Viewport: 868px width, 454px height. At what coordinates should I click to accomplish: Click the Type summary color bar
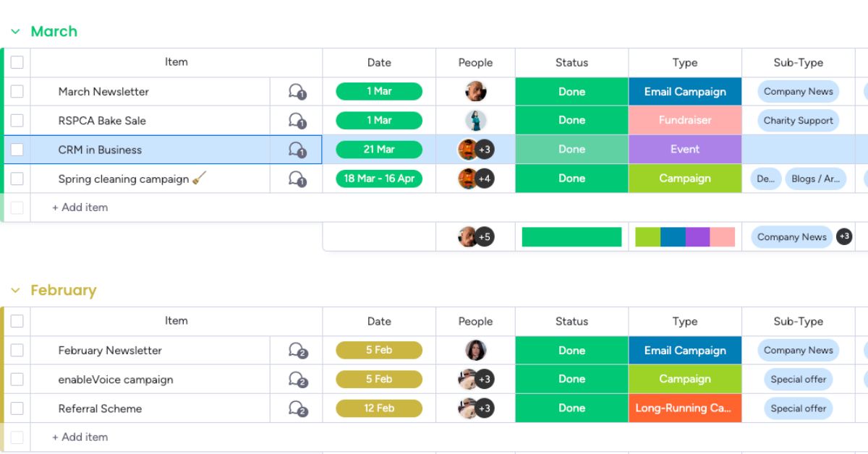[684, 237]
